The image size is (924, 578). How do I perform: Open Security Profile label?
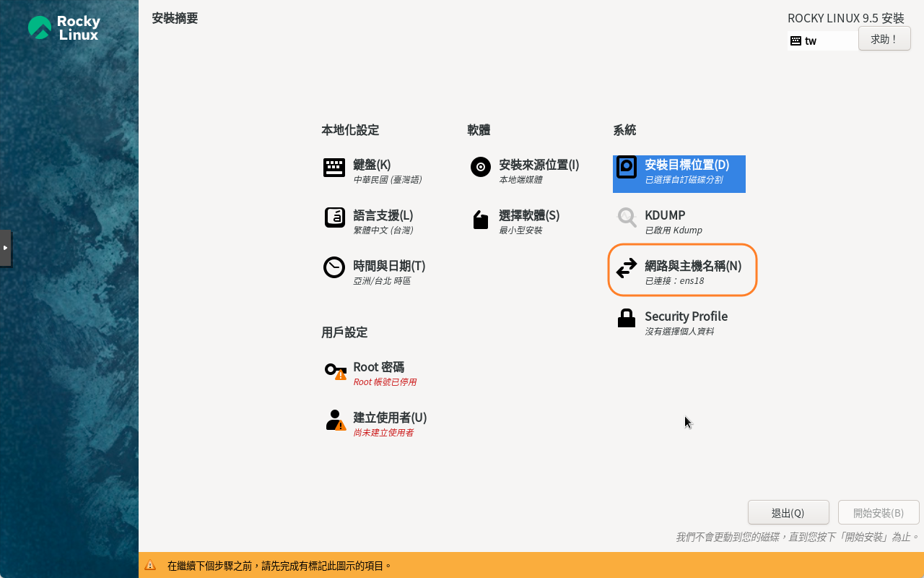(x=686, y=316)
